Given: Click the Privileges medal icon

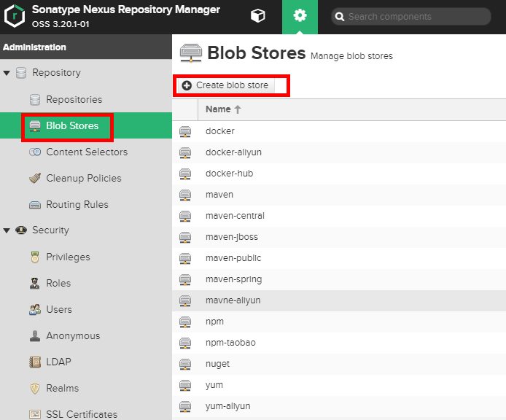Looking at the screenshot, I should [35, 257].
